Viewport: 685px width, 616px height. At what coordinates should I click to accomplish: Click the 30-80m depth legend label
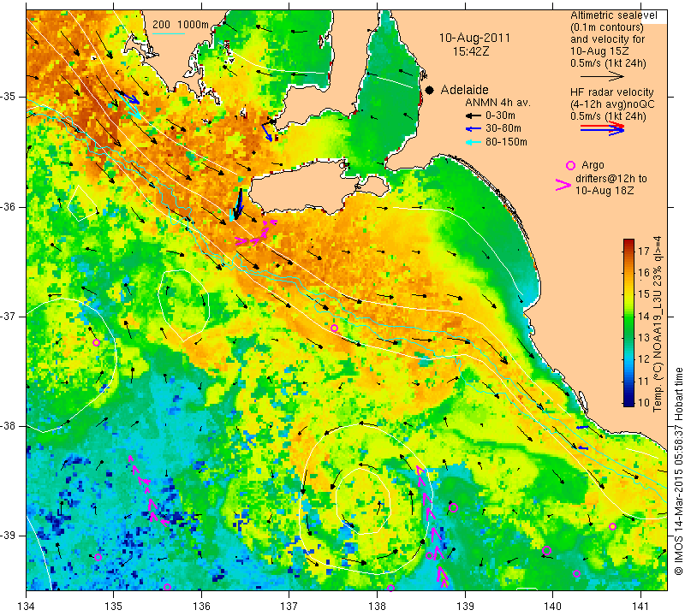503,128
